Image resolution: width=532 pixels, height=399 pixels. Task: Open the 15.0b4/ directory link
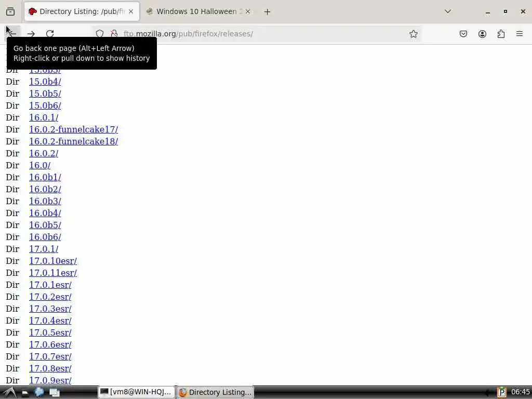pos(45,82)
